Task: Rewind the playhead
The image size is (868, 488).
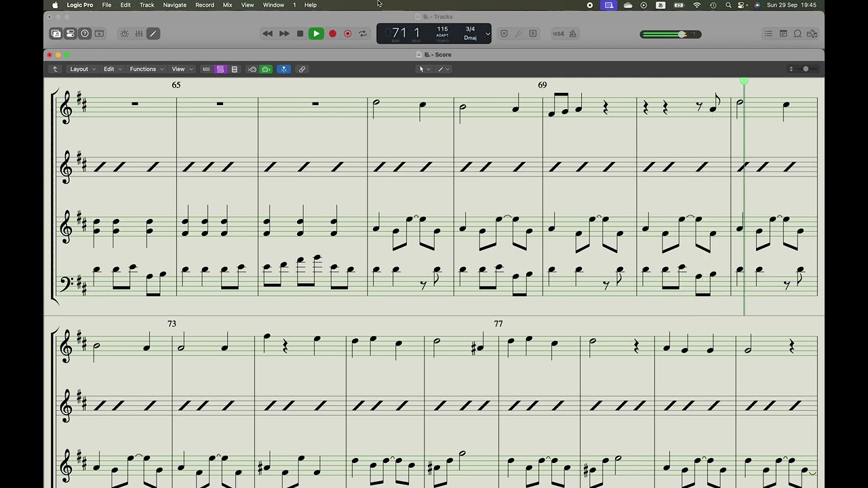Action: click(x=268, y=34)
